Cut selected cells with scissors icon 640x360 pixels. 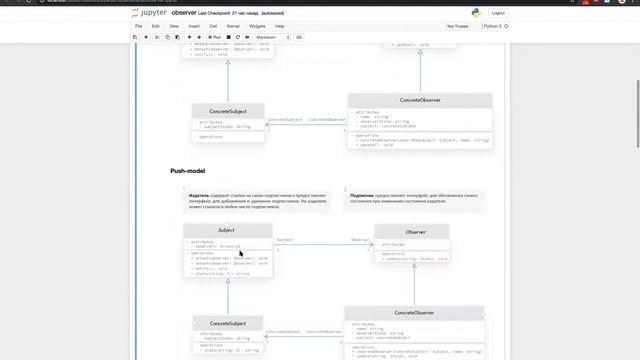tap(157, 37)
